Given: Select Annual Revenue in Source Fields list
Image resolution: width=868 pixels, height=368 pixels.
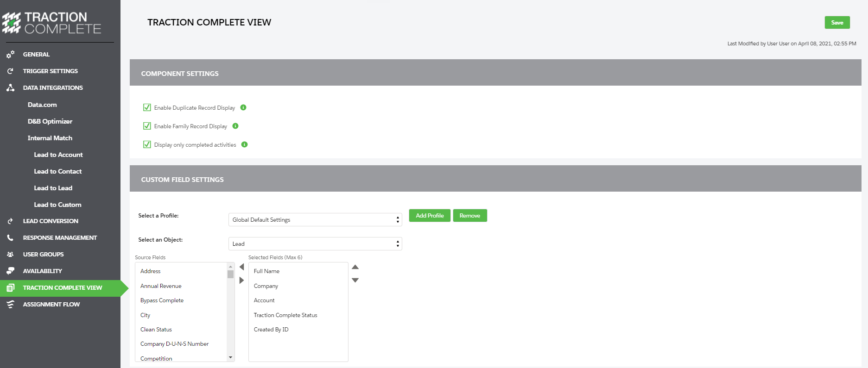Looking at the screenshot, I should 161,286.
